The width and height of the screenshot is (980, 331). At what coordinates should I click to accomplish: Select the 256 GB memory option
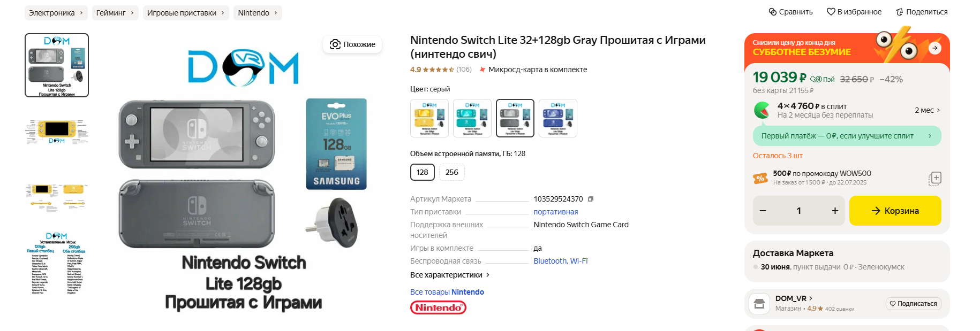pyautogui.click(x=451, y=172)
